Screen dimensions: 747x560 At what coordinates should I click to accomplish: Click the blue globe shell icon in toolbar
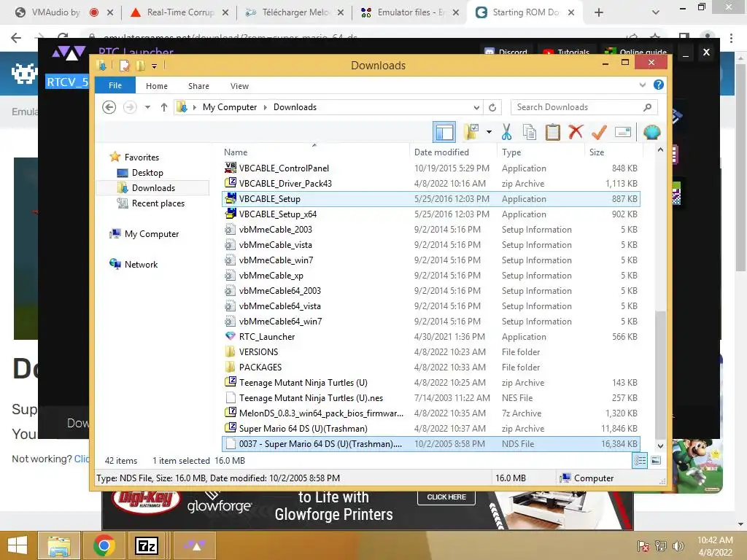[x=651, y=132]
